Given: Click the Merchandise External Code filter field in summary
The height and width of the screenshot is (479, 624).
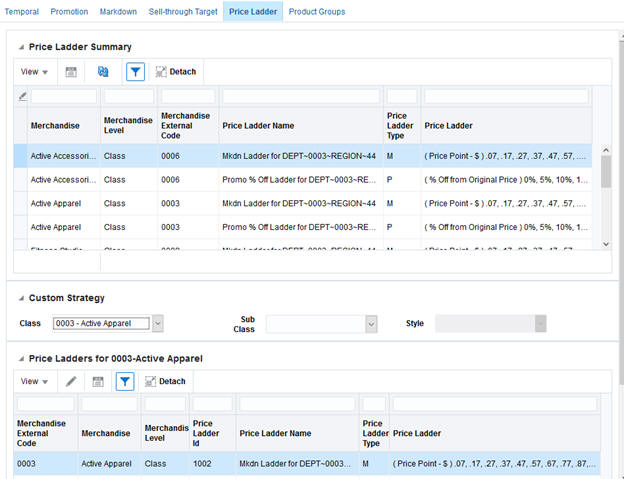Looking at the screenshot, I should [x=188, y=96].
